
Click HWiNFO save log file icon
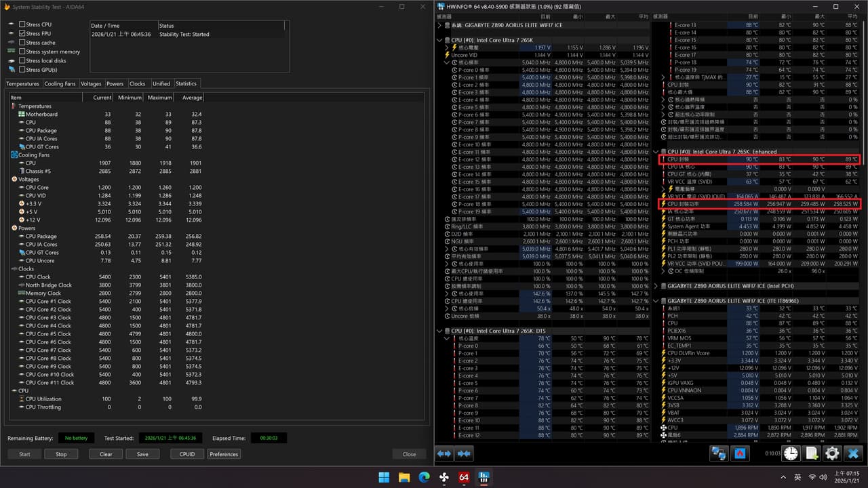tap(811, 453)
